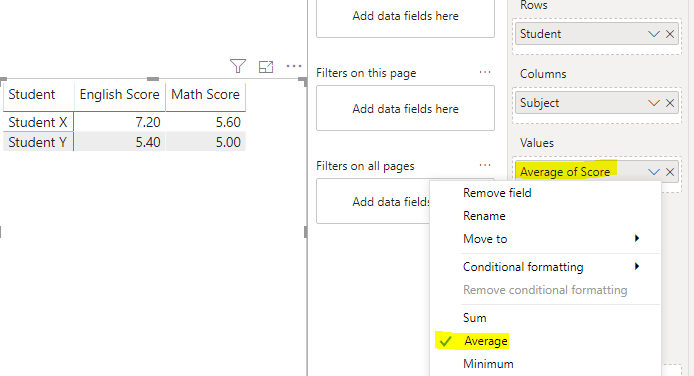Expand the Average of Score dropdown arrow
This screenshot has height=376, width=694.
[x=654, y=172]
